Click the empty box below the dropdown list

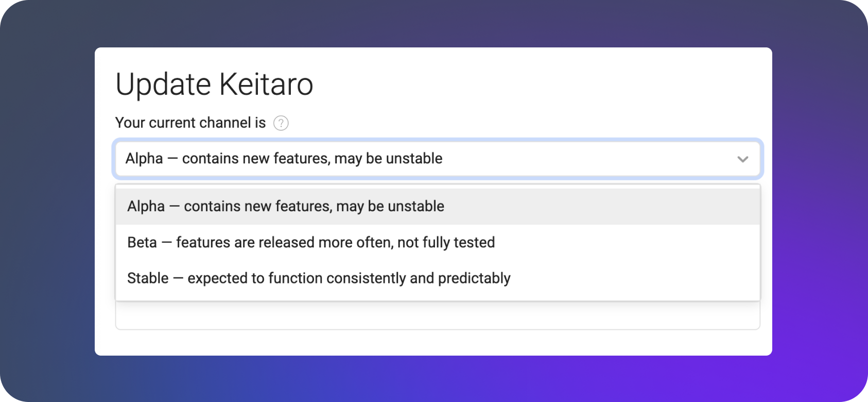438,315
